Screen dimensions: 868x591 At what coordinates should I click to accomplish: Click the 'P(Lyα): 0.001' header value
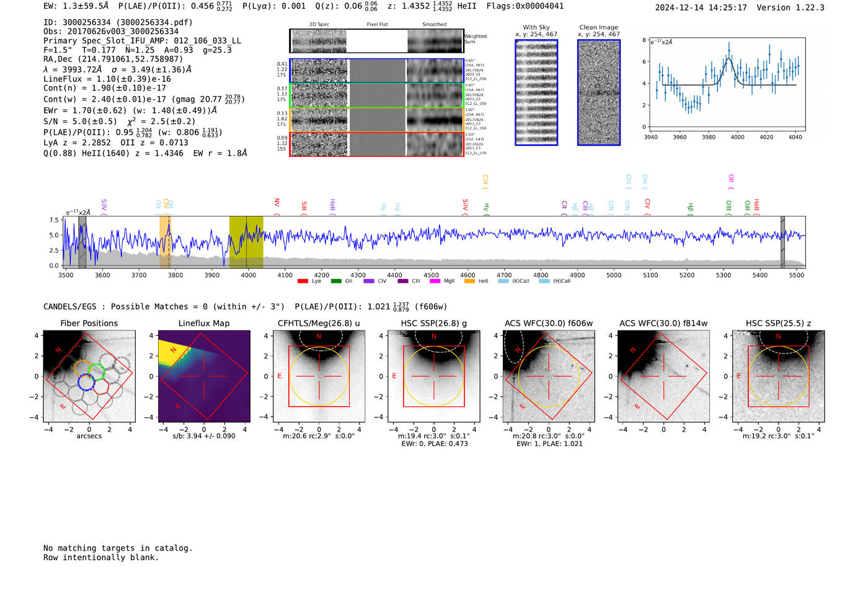[x=274, y=6]
